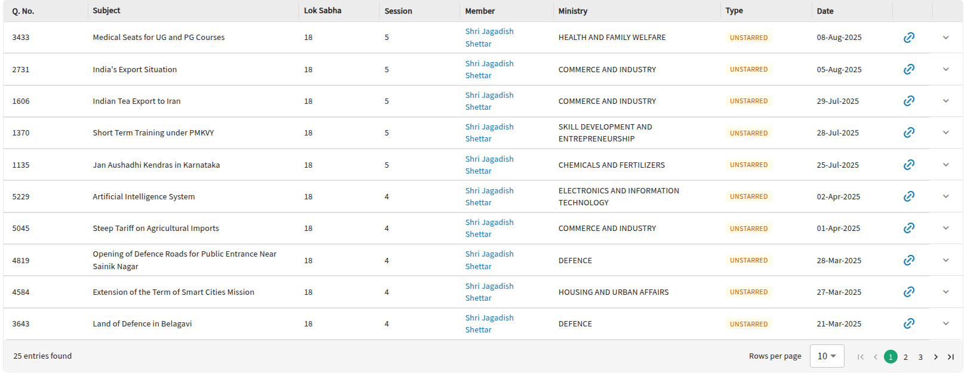The image size is (980, 373).
Task: Open link icon for question 1135
Action: pyautogui.click(x=909, y=165)
